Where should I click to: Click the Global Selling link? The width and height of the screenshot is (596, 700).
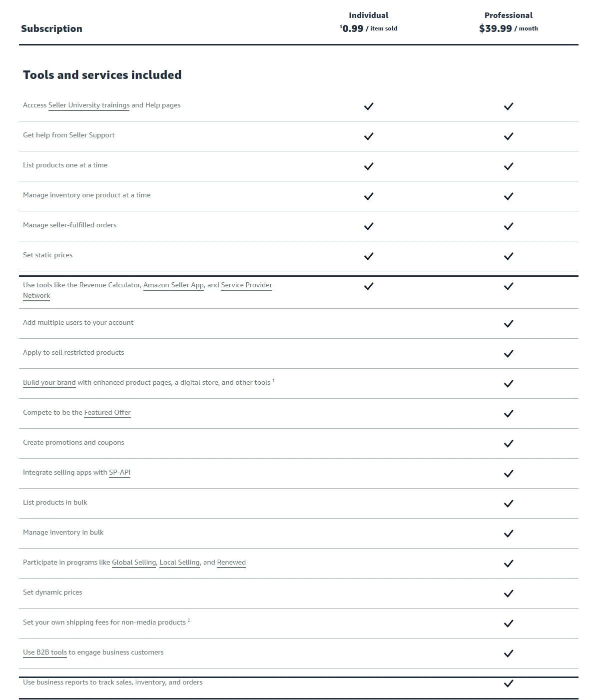click(134, 563)
